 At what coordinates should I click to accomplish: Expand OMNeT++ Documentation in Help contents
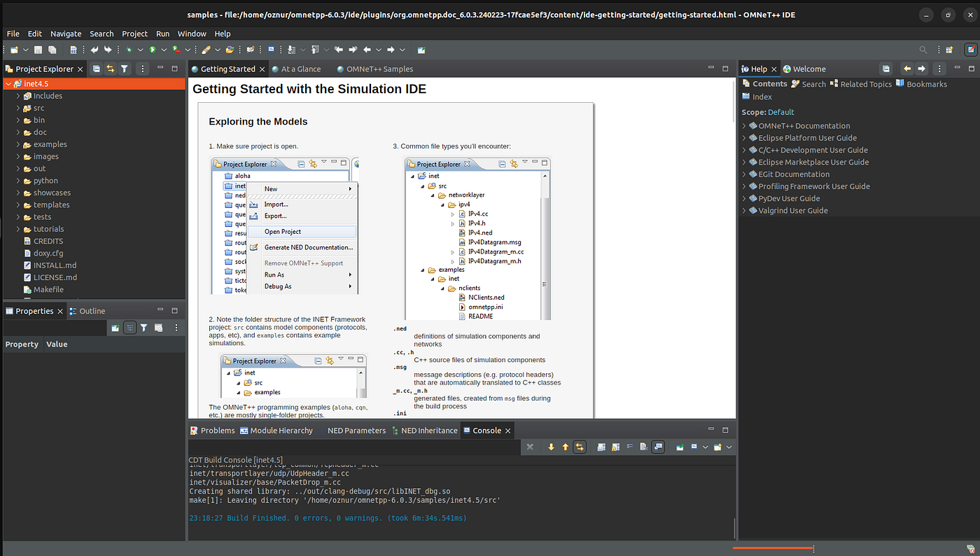(744, 126)
